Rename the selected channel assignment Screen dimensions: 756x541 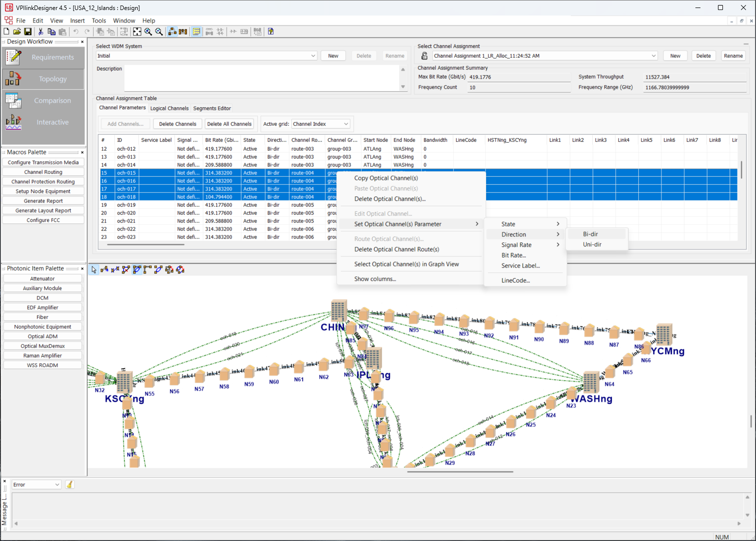(733, 56)
